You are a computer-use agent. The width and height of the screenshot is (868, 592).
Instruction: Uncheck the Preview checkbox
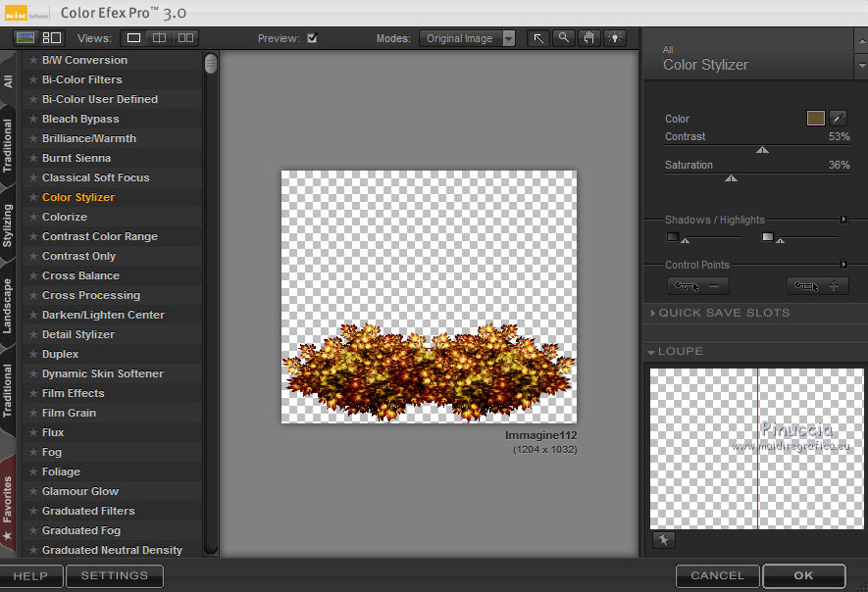312,38
